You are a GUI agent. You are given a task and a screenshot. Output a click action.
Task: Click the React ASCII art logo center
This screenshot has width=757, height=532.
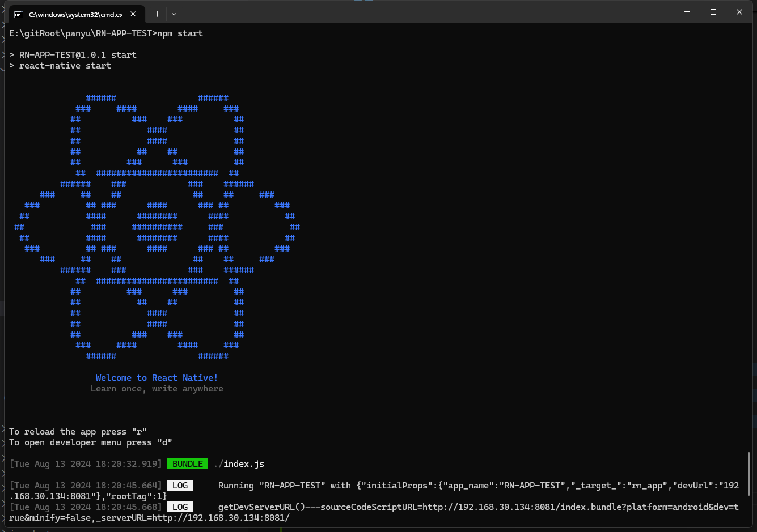[x=157, y=227]
